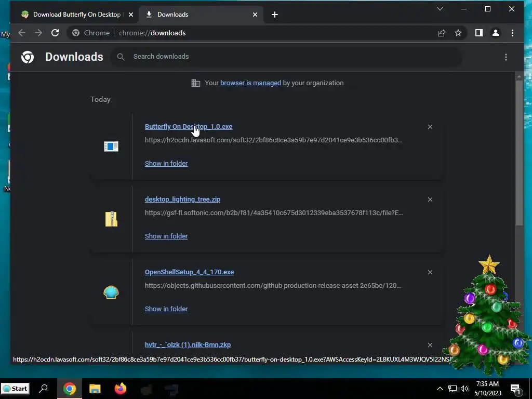The image size is (532, 399).
Task: Click the browser forward arrow
Action: [38, 33]
